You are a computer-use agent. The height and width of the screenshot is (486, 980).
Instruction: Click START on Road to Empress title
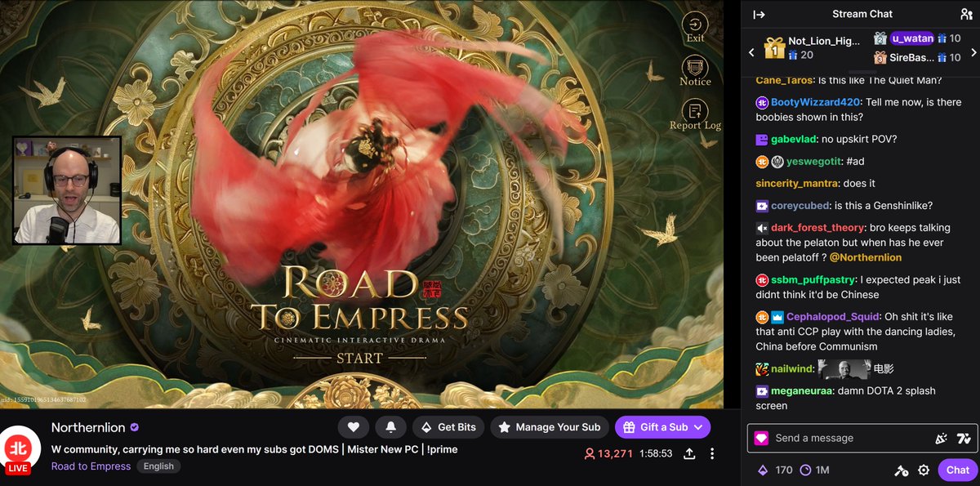359,358
